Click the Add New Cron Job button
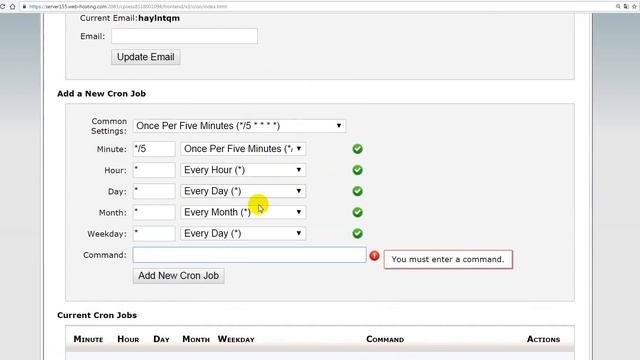 (178, 276)
